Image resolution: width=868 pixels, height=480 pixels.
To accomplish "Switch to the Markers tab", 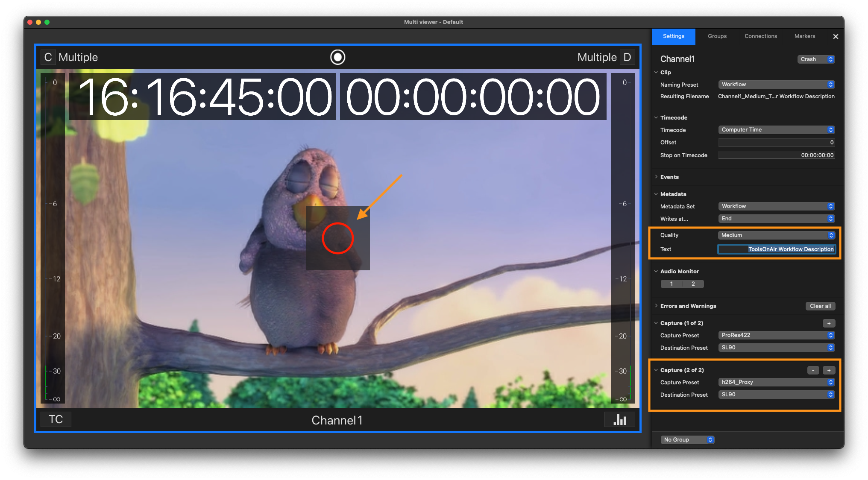I will [805, 36].
